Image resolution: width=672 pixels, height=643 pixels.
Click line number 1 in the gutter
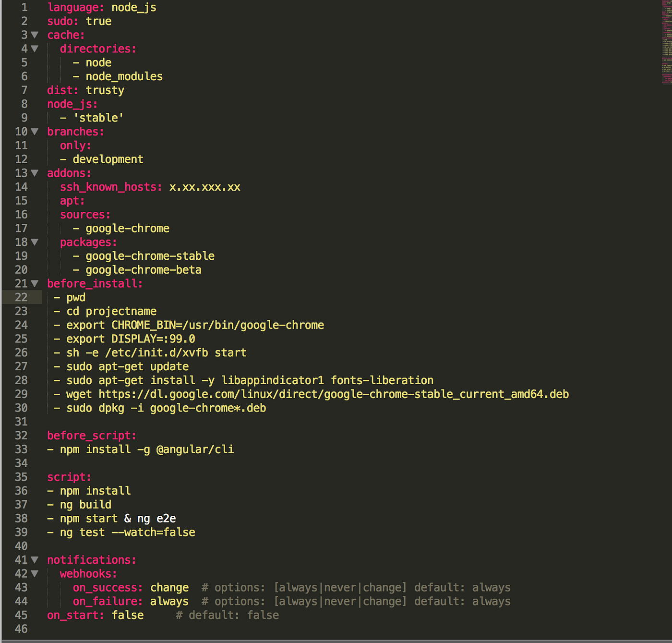(24, 8)
